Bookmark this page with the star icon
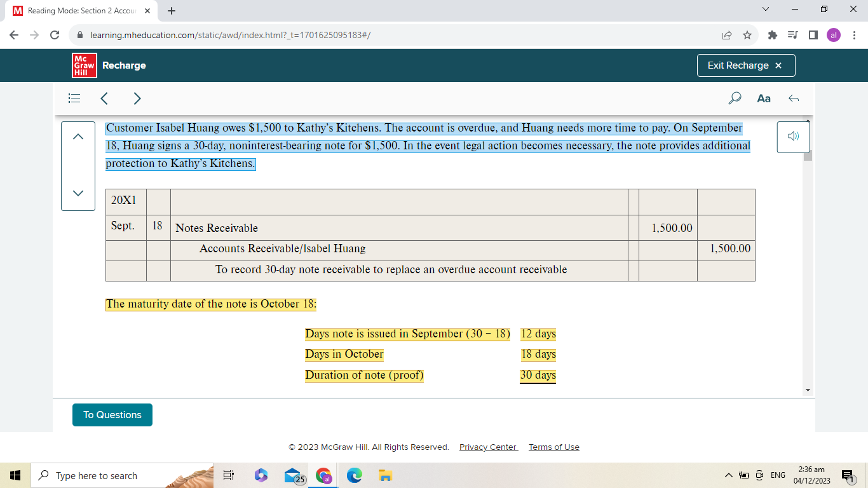Image resolution: width=868 pixels, height=488 pixels. 747,35
